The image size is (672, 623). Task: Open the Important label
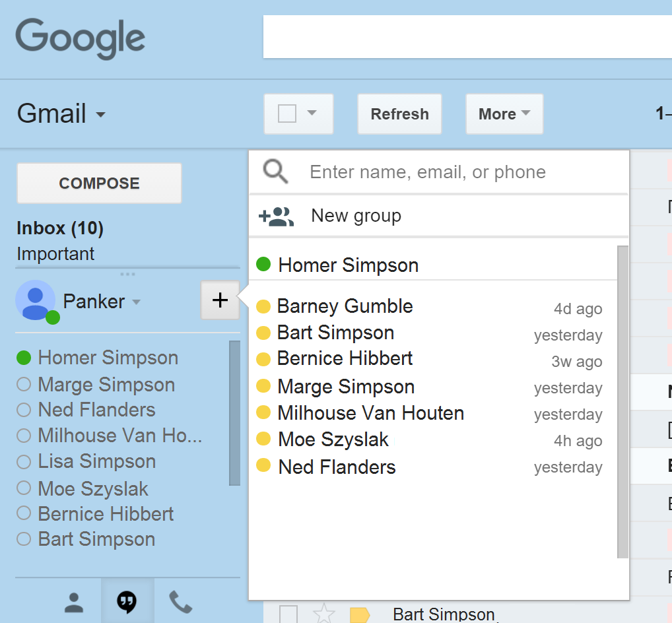coord(55,253)
